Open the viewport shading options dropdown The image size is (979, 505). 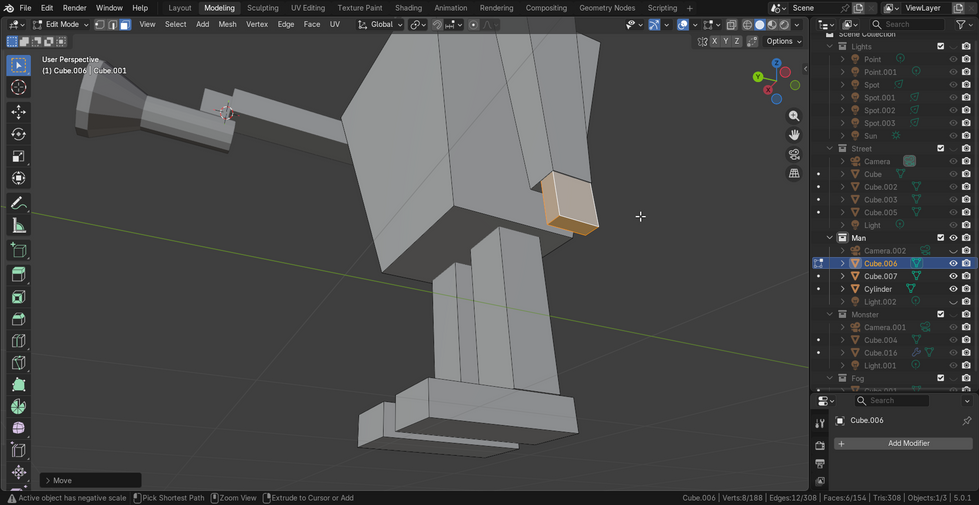(799, 24)
